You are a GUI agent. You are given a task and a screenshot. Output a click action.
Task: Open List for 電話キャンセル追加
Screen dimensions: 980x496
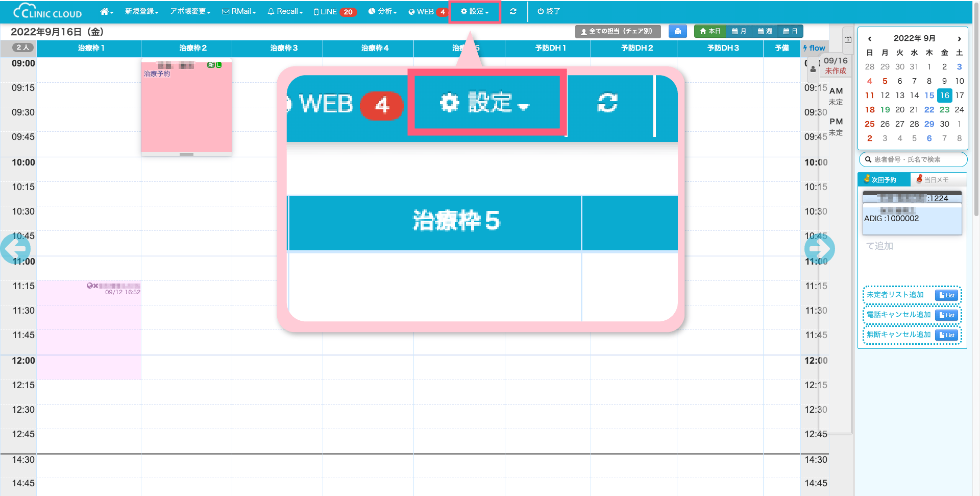[946, 315]
